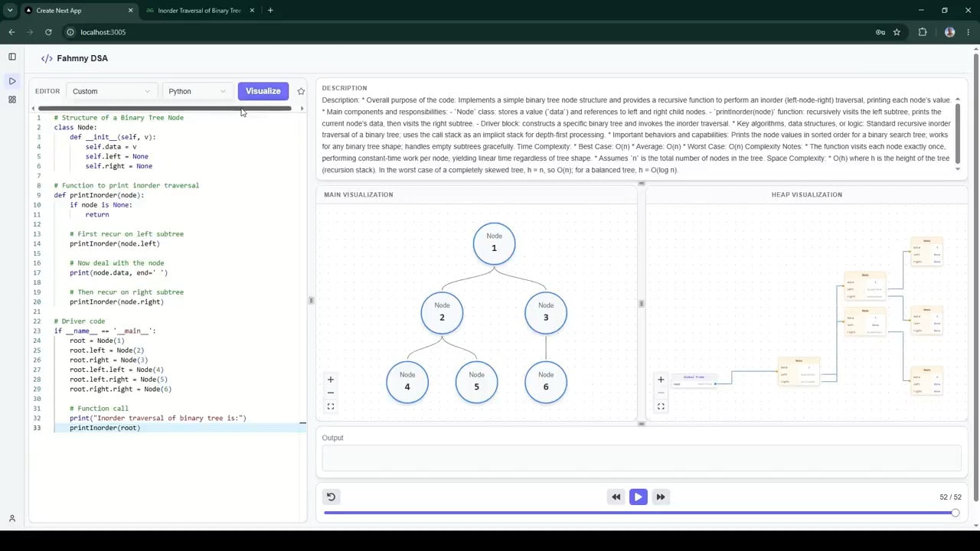Open the user profile sidebar icon
The image size is (980, 551).
[x=11, y=519]
